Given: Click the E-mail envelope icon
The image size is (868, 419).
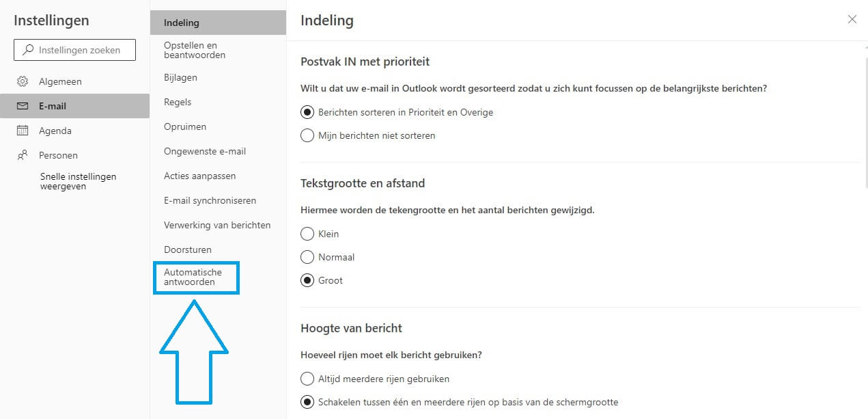Looking at the screenshot, I should click(21, 106).
